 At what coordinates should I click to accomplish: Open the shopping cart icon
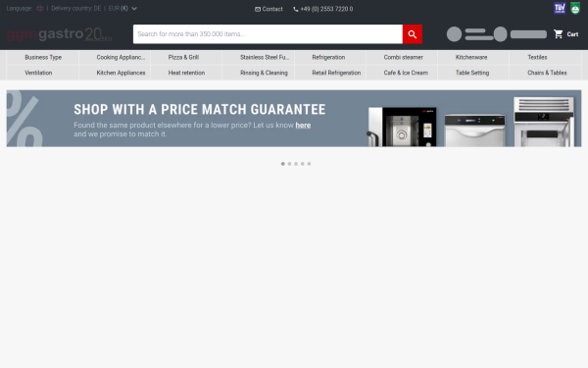click(x=559, y=34)
